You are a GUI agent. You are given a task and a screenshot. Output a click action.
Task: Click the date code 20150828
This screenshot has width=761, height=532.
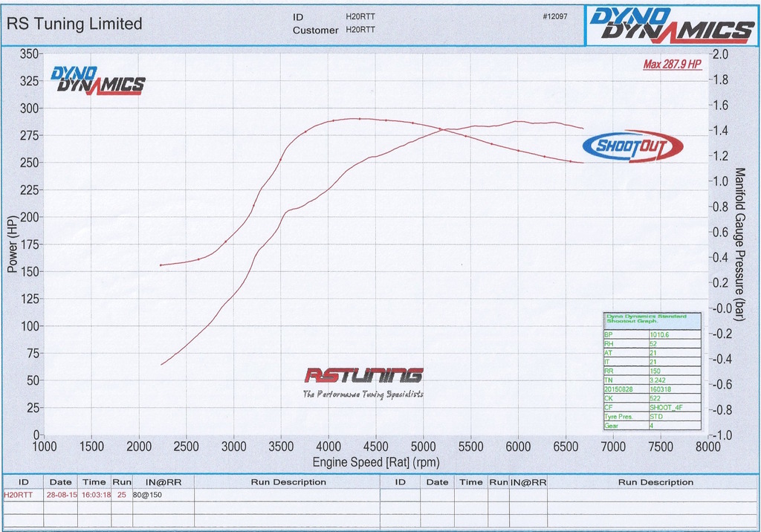pyautogui.click(x=618, y=389)
